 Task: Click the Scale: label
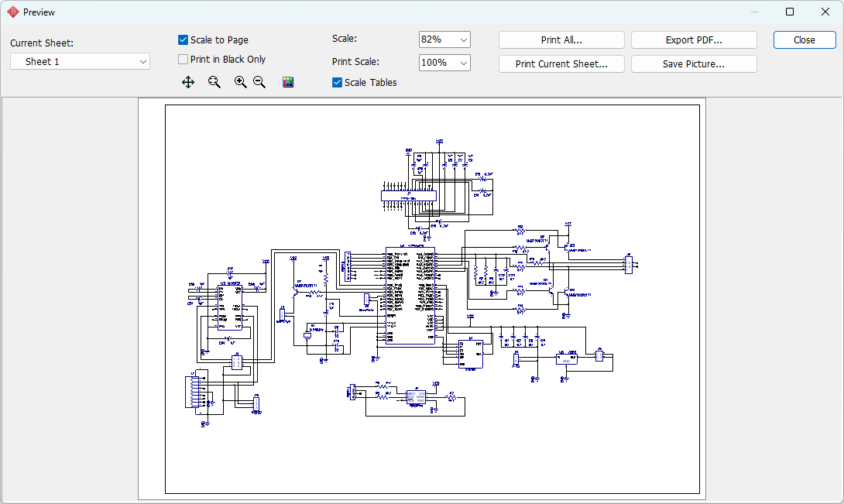pyautogui.click(x=345, y=38)
